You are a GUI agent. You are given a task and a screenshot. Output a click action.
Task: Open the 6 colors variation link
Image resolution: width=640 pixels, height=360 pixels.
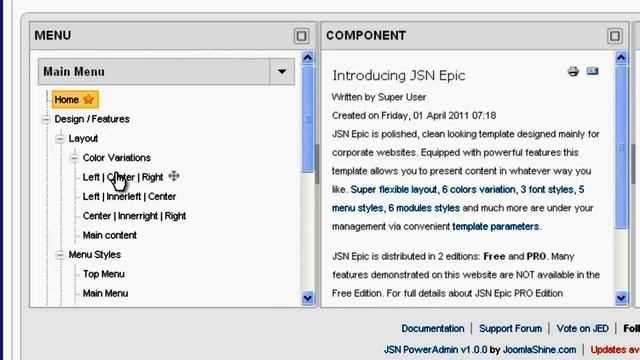click(x=478, y=189)
